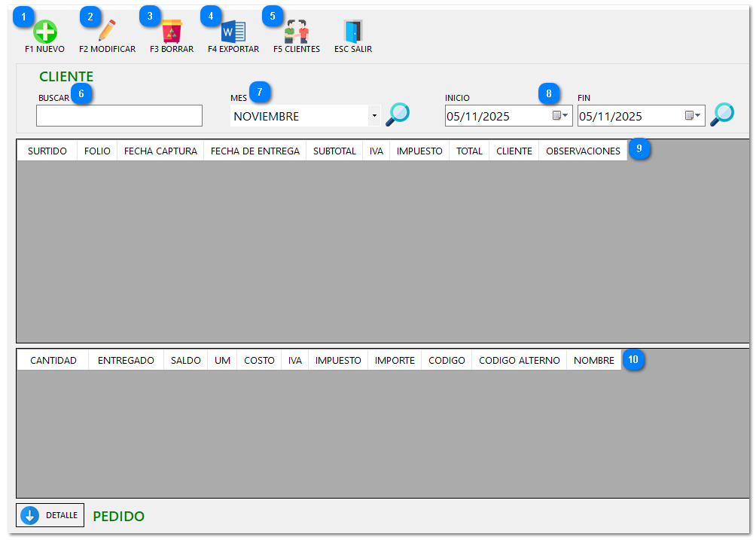This screenshot has height=540, width=756.
Task: Click the Detalle down arrow button
Action: (x=50, y=515)
